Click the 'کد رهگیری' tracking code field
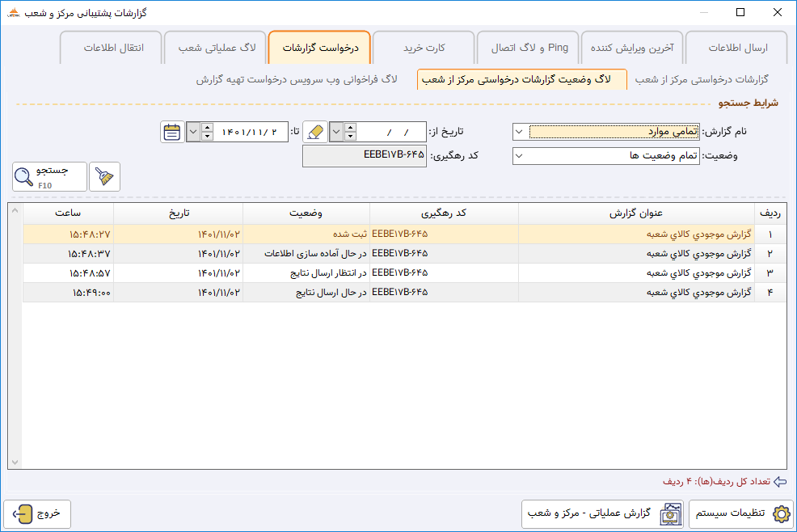The height and width of the screenshot is (532, 797). click(365, 155)
